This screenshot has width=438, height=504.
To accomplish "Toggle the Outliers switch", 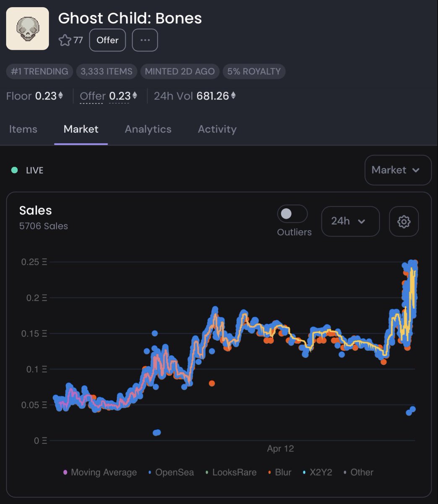I will click(x=292, y=214).
